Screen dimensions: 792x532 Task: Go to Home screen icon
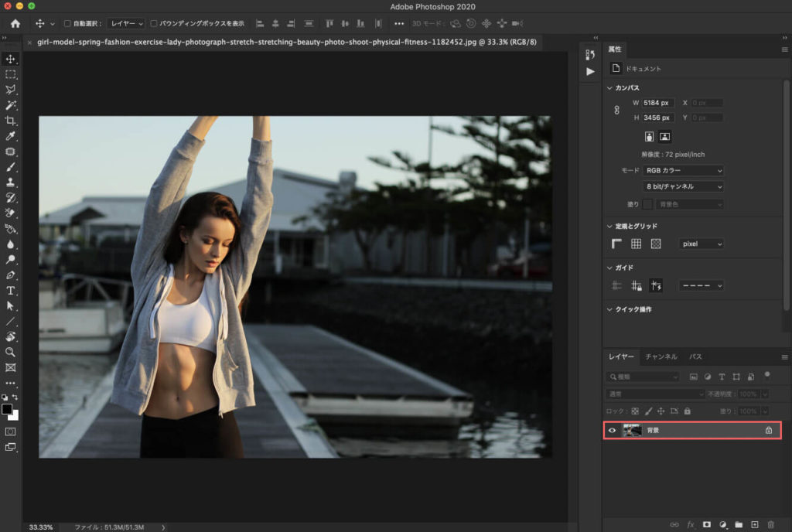click(15, 23)
